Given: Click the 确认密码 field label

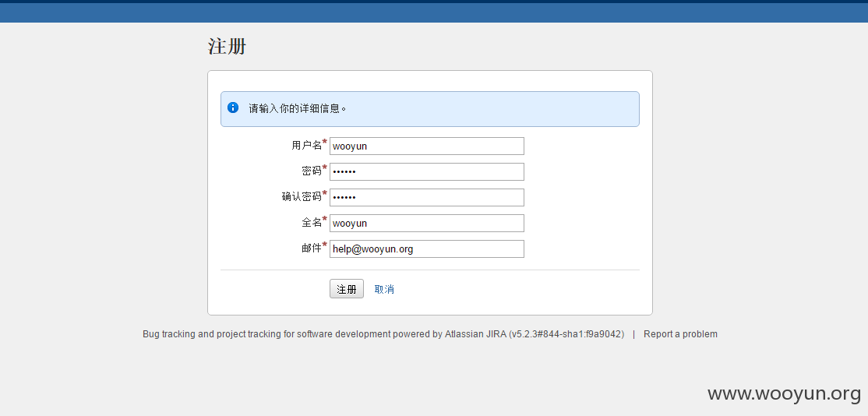Looking at the screenshot, I should [x=302, y=197].
